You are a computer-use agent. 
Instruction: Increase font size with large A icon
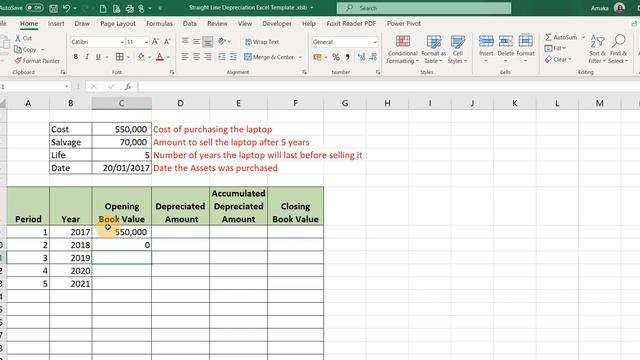pos(155,42)
